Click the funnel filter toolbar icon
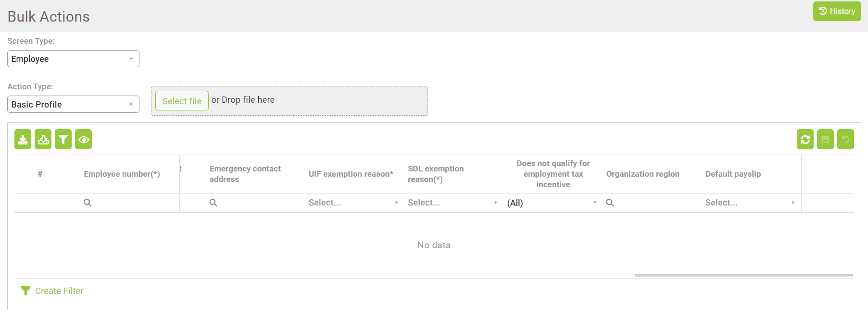The image size is (868, 315). pyautogui.click(x=63, y=140)
